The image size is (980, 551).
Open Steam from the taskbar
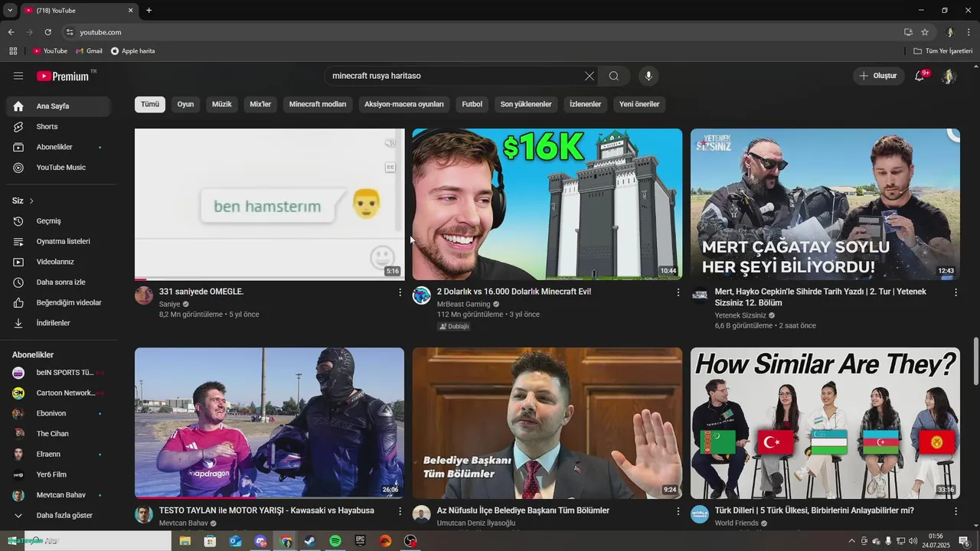(x=310, y=541)
